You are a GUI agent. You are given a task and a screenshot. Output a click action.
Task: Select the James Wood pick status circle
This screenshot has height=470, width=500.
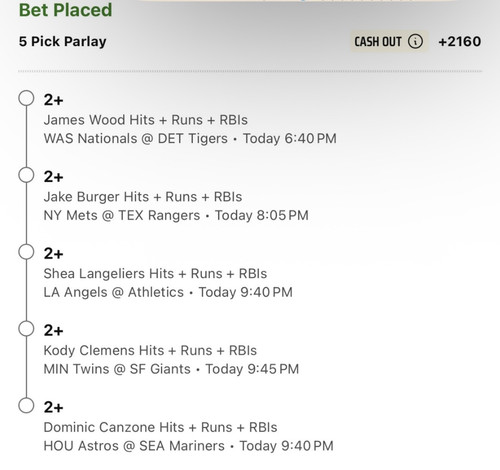click(26, 98)
